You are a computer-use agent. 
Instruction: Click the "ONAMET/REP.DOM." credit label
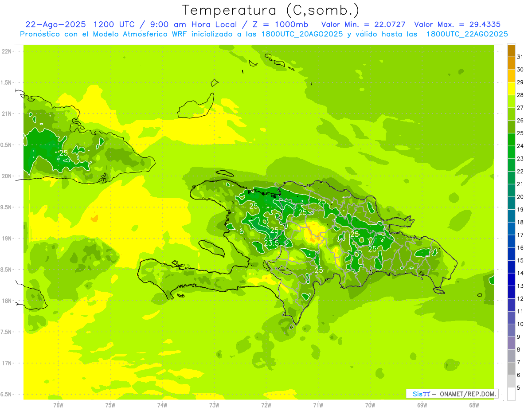click(468, 394)
